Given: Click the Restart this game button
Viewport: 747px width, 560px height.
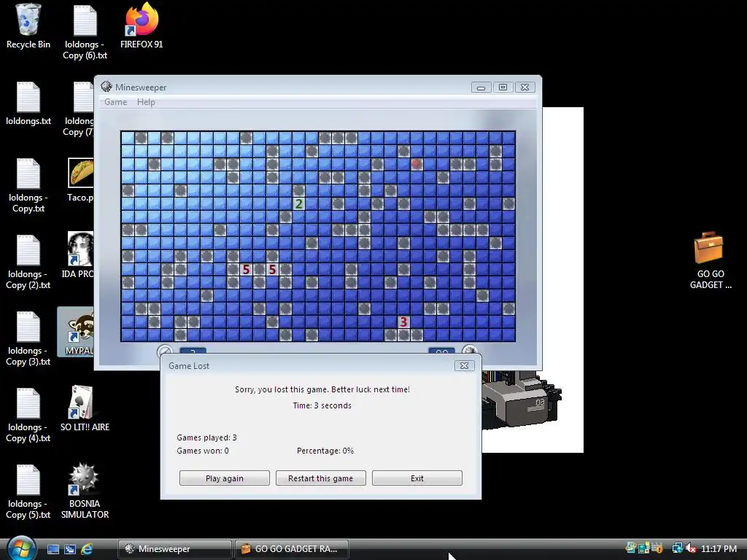Looking at the screenshot, I should 321,478.
